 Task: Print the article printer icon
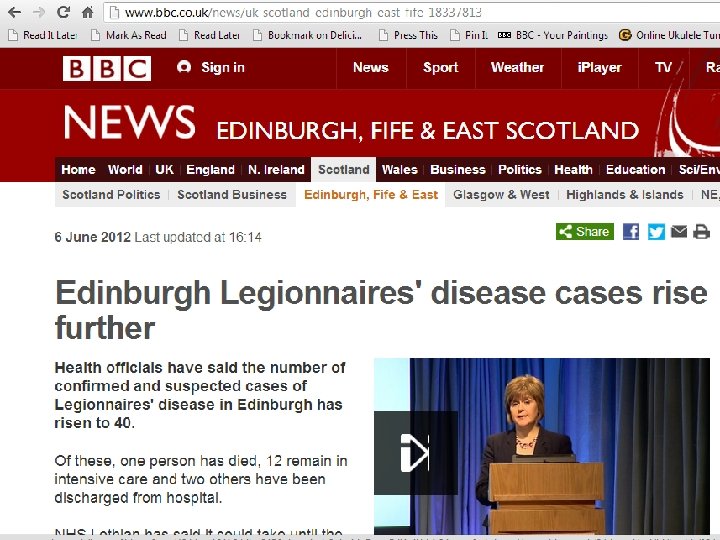pyautogui.click(x=701, y=231)
